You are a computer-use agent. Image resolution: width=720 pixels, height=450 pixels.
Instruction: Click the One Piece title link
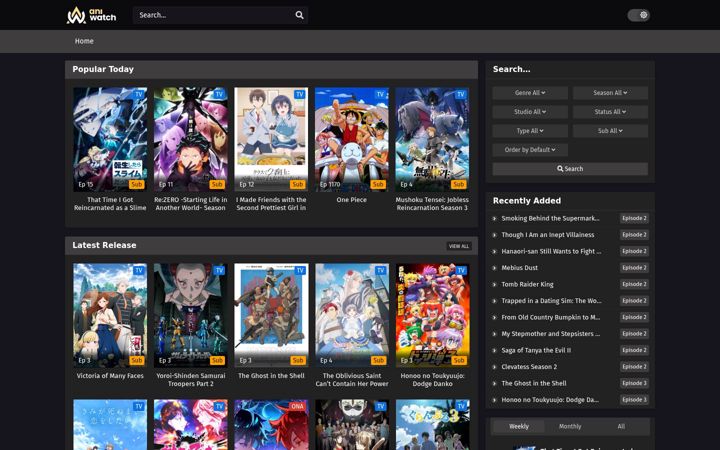click(352, 200)
